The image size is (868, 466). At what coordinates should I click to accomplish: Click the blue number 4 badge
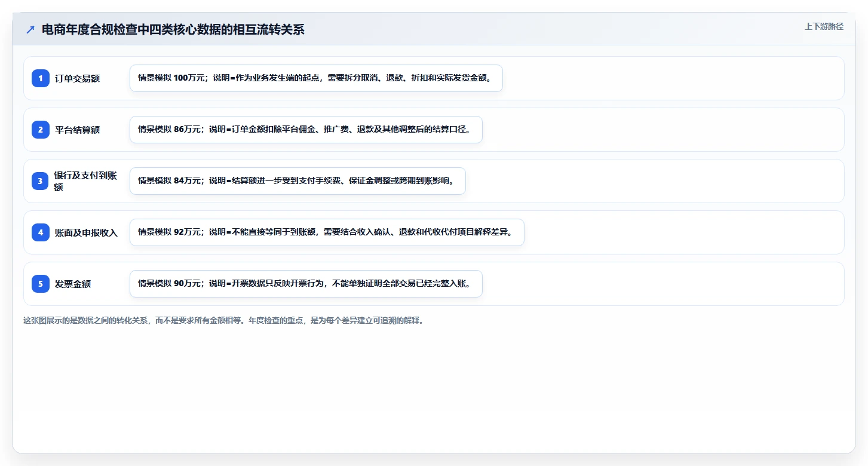pyautogui.click(x=41, y=232)
